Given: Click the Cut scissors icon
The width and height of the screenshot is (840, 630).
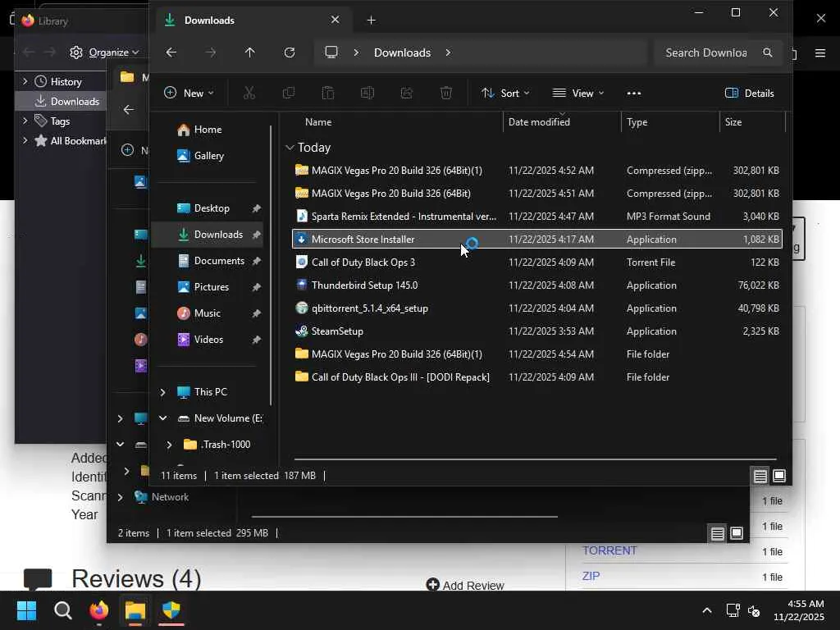Looking at the screenshot, I should [249, 94].
